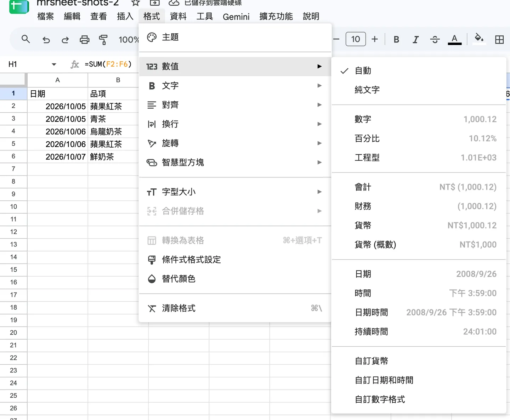
Task: Print the spreadsheet
Action: tap(84, 39)
